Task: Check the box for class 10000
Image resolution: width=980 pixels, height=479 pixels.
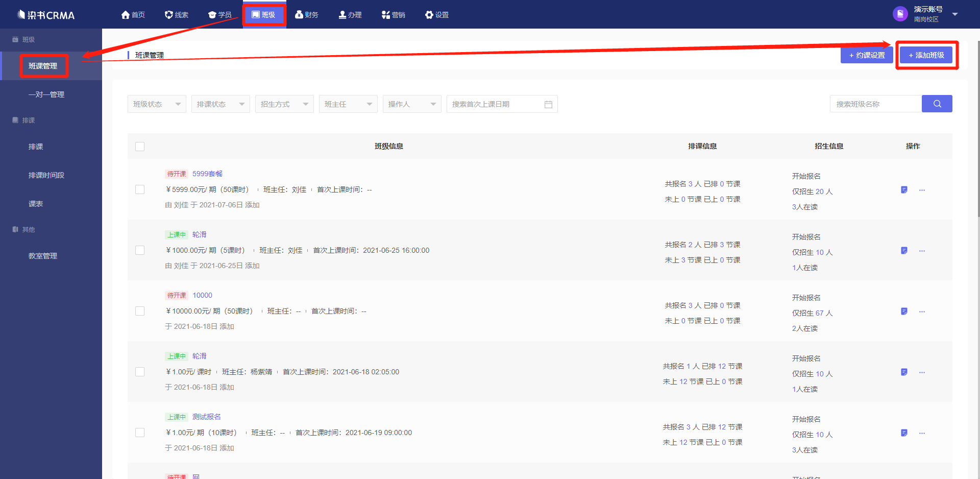Action: (x=140, y=311)
